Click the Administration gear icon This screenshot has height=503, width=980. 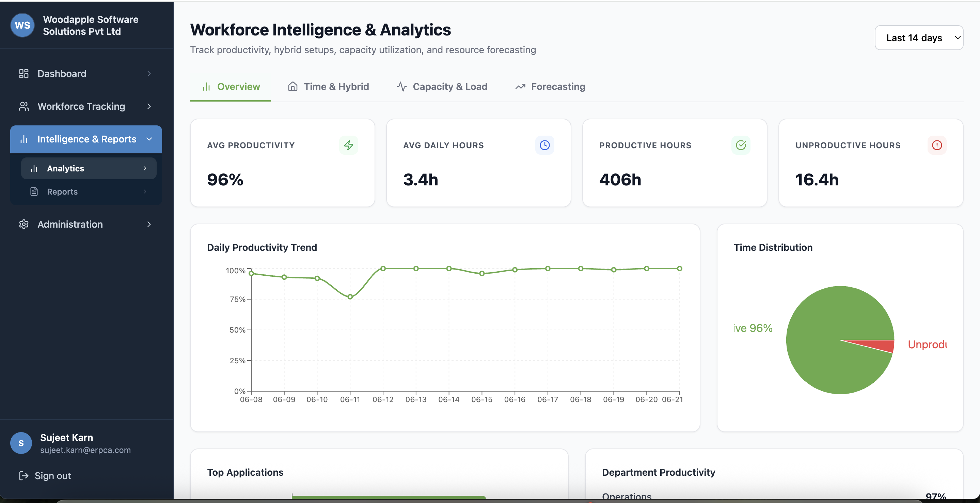pyautogui.click(x=23, y=224)
